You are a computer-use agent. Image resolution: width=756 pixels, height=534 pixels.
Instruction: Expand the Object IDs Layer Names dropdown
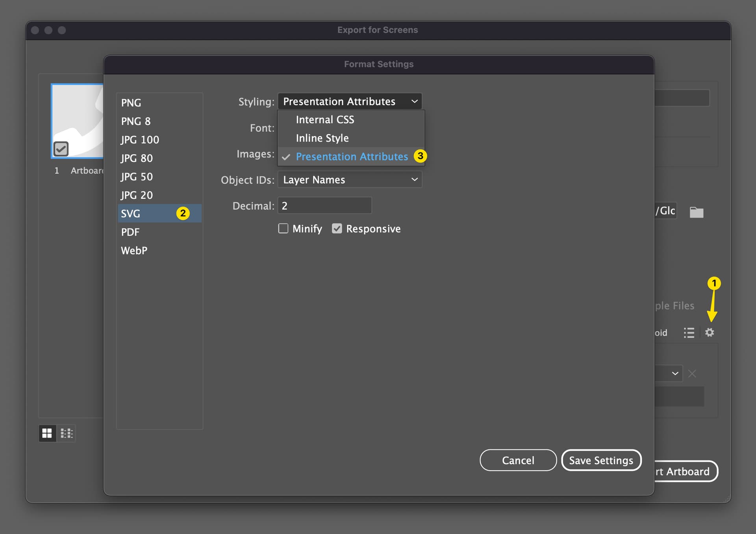coord(350,179)
